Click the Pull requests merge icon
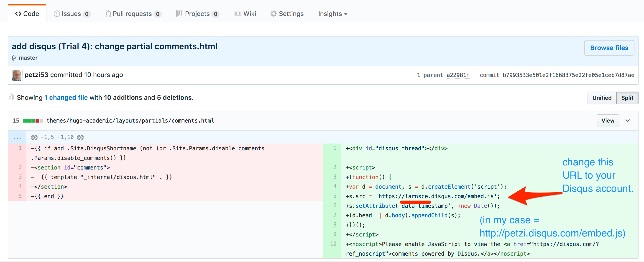Viewport: 644px width, 262px height. click(x=108, y=14)
